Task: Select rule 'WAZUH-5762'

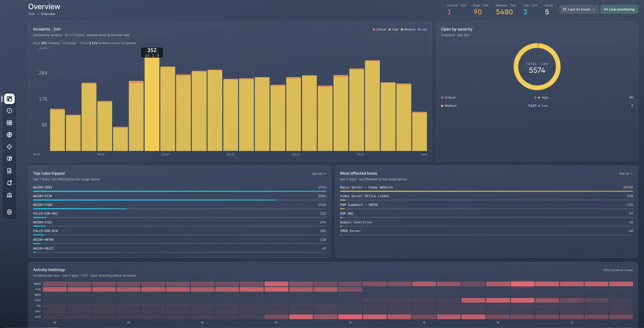Action: coord(43,222)
